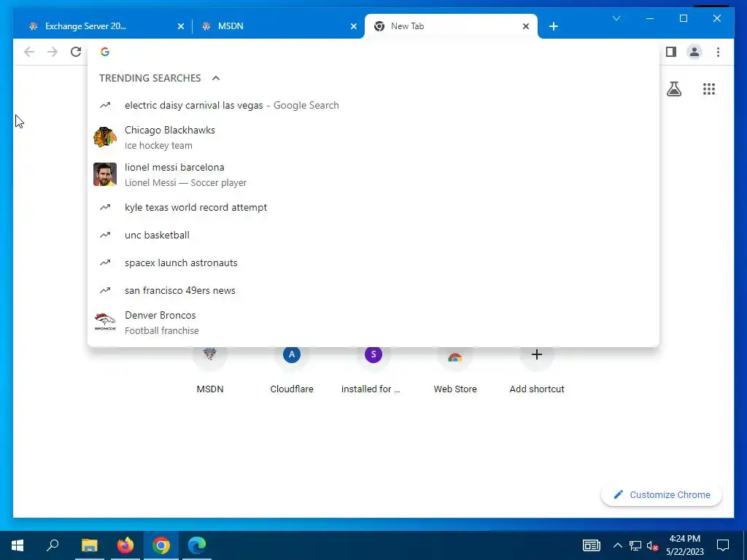Open the Chrome profile avatar menu
747x560 pixels.
click(694, 52)
